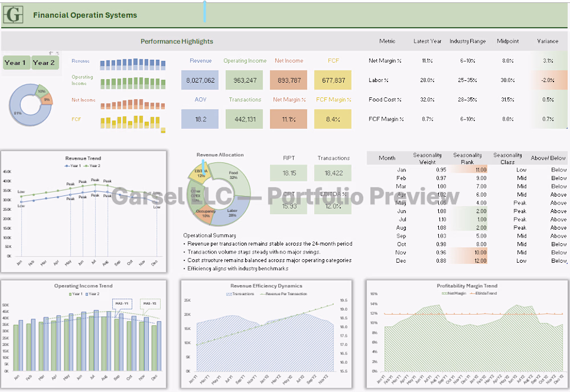Click the Revenue Allocation chart title
Viewport: 570px width, 392px height.
[220, 154]
